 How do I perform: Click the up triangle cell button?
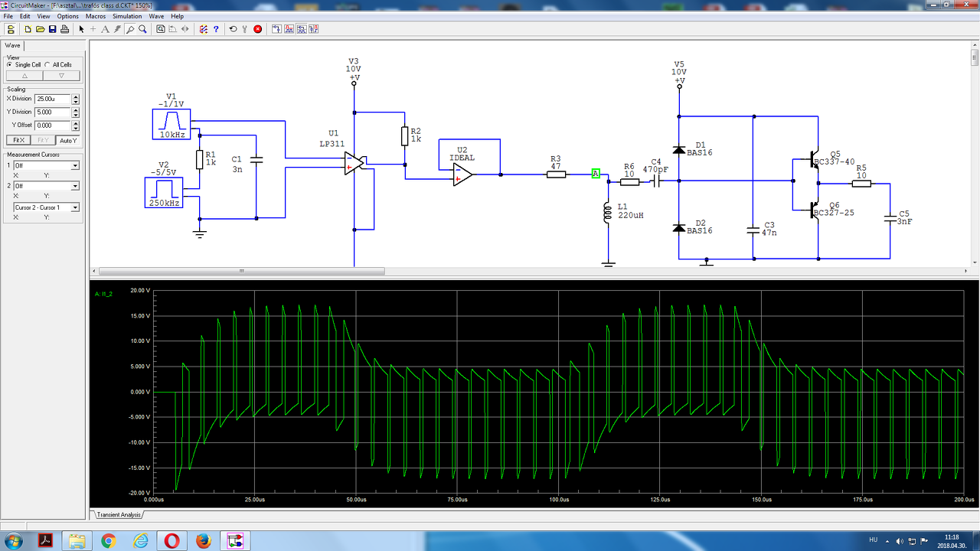(x=24, y=76)
